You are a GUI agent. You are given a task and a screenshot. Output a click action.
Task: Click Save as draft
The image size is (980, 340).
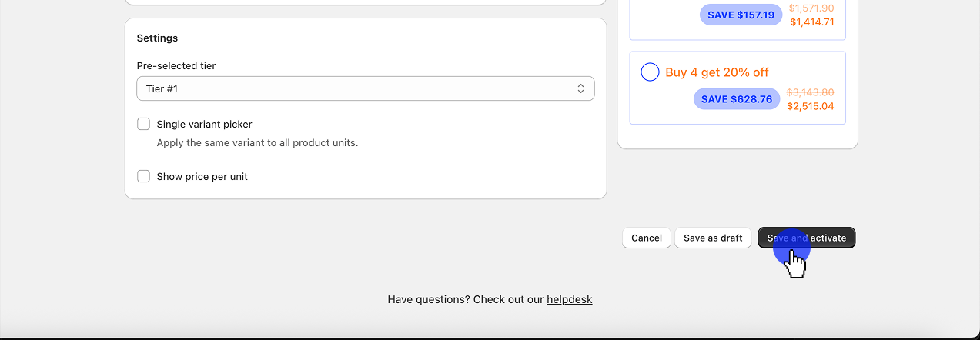(713, 238)
